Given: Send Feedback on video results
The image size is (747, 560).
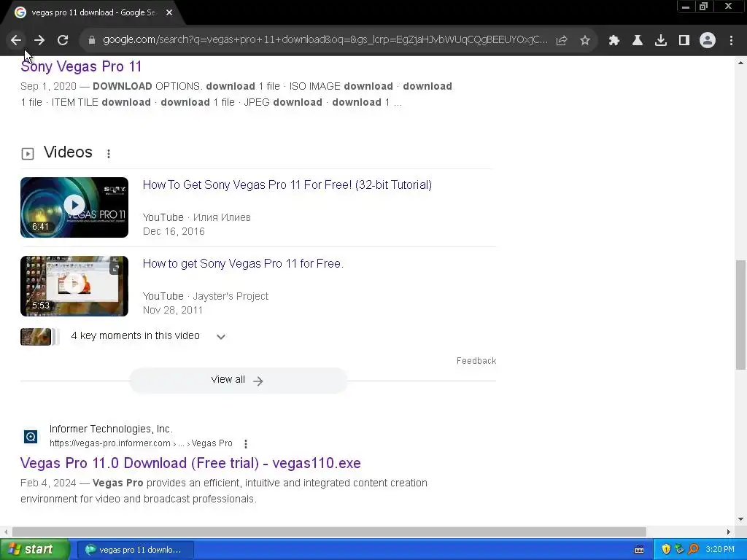Looking at the screenshot, I should click(476, 360).
